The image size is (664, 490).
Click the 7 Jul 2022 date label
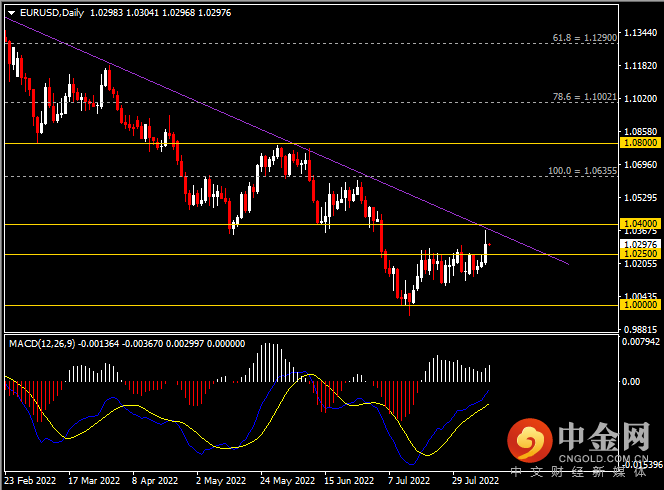[409, 481]
